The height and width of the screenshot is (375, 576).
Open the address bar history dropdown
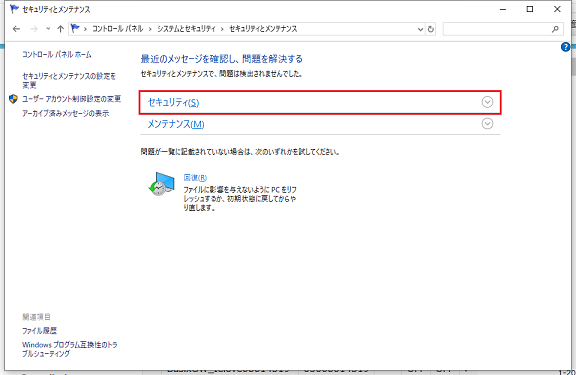(x=421, y=29)
